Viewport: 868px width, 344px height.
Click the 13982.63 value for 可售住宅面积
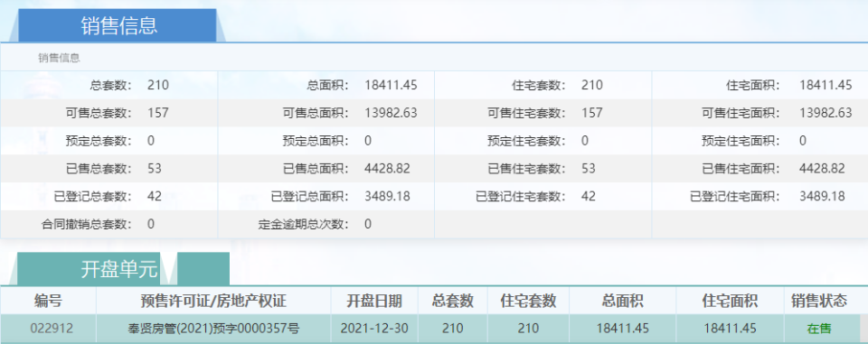point(826,114)
